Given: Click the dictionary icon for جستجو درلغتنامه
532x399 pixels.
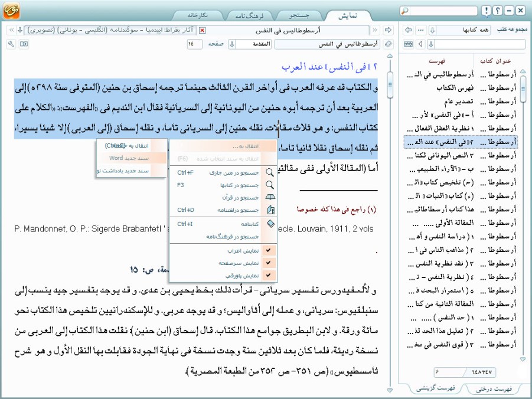Looking at the screenshot, I should tap(270, 210).
